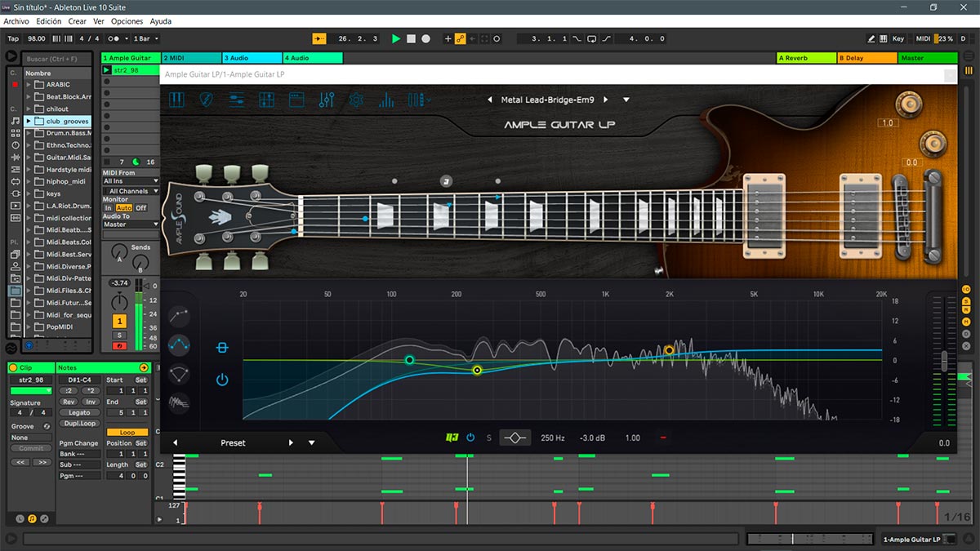Toggle draw mode pencil icon
The image size is (980, 551).
pyautogui.click(x=871, y=38)
